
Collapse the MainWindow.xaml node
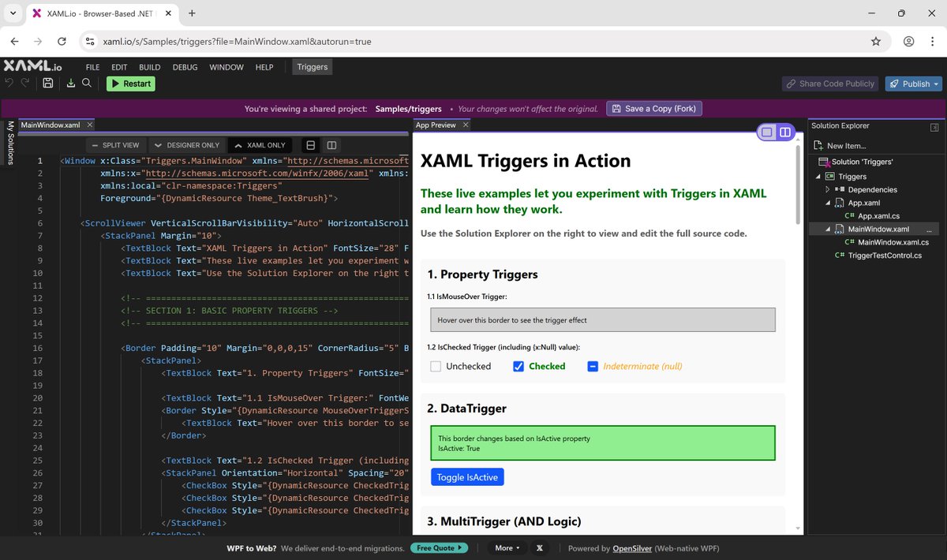tap(827, 230)
